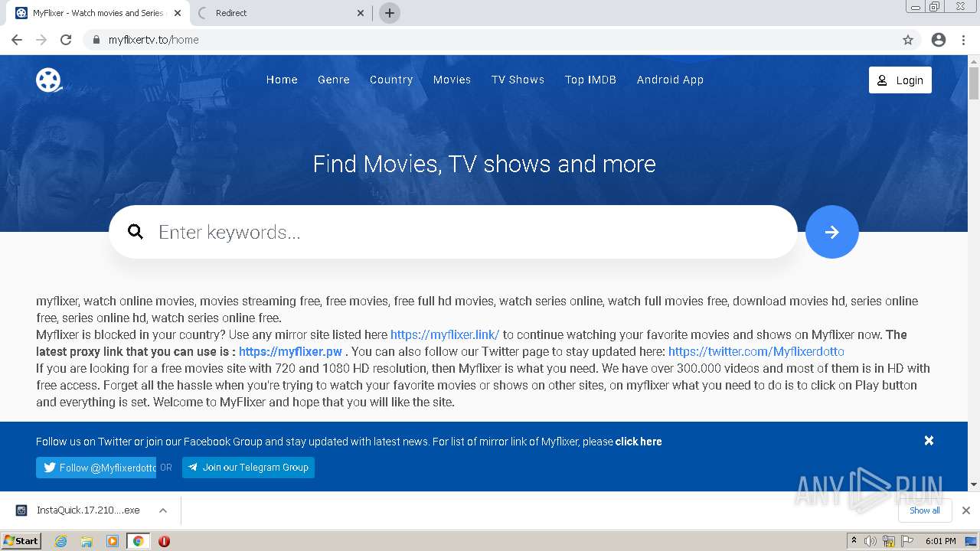Click the taskbar clock showing 6:01 PM

(940, 541)
